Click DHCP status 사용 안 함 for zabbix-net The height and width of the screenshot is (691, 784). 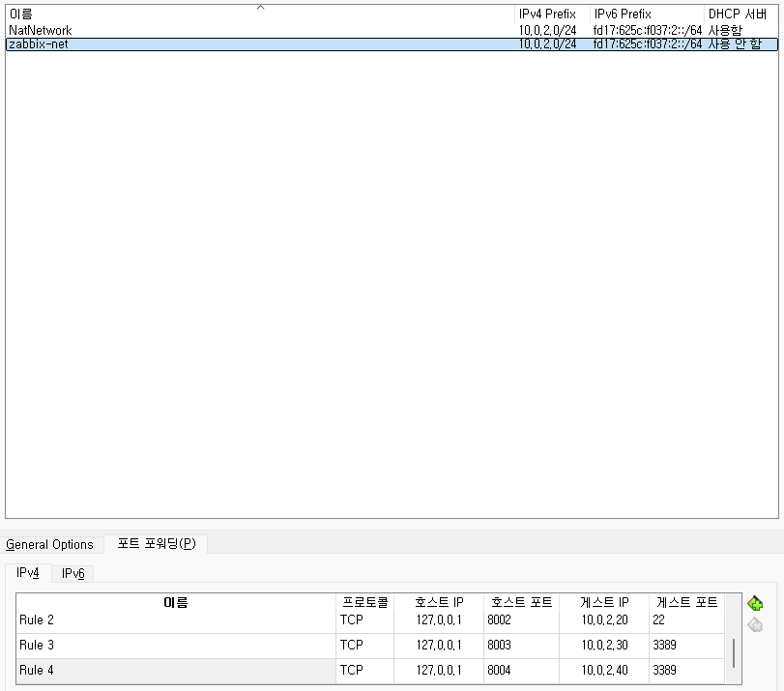(x=735, y=44)
